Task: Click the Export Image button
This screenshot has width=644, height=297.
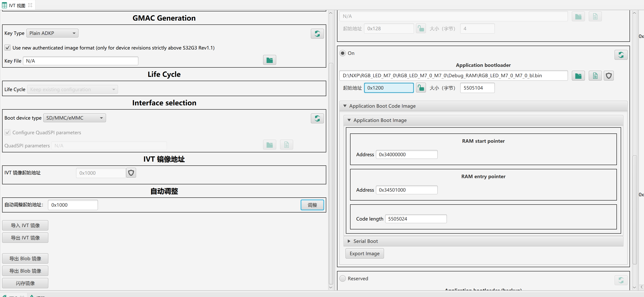Action: tap(364, 253)
